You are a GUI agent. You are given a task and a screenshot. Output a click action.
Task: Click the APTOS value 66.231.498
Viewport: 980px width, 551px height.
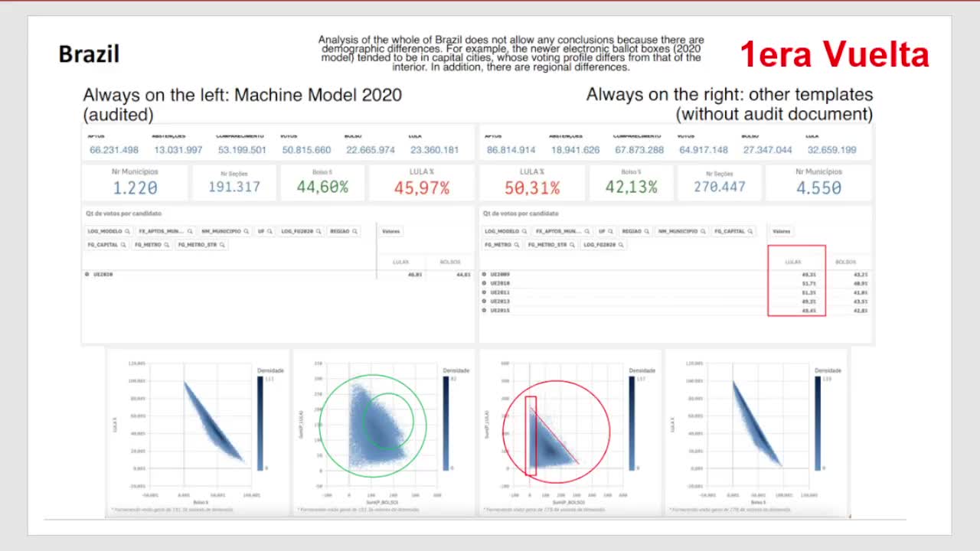pyautogui.click(x=114, y=150)
